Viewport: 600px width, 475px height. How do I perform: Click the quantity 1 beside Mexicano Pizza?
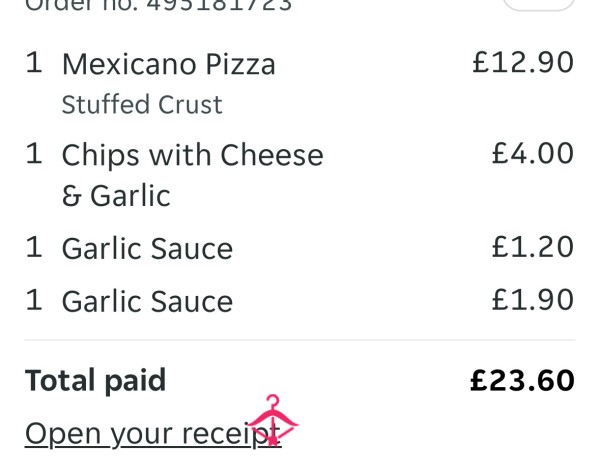coord(34,63)
